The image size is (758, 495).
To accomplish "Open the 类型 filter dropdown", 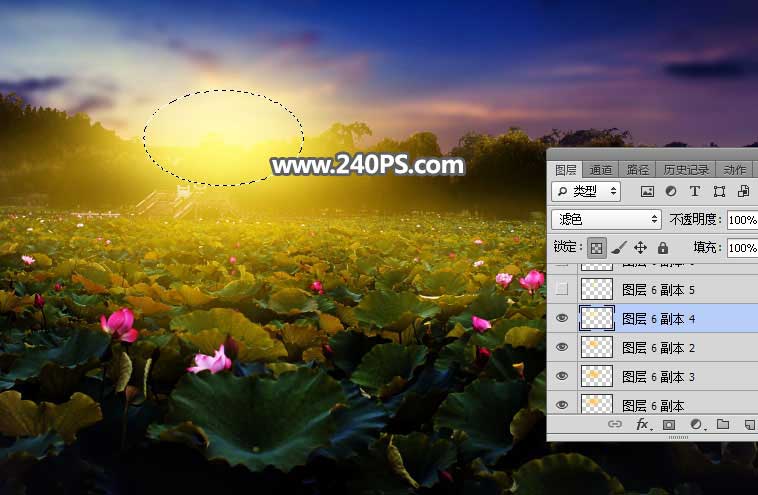I will pos(586,191).
